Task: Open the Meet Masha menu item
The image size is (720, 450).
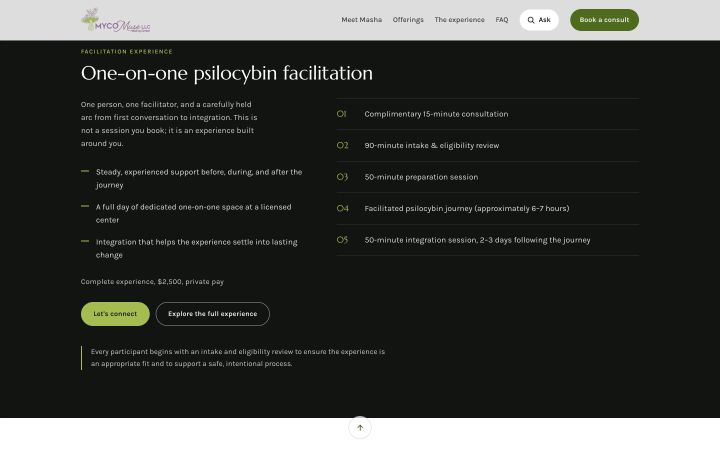Action: [x=361, y=20]
